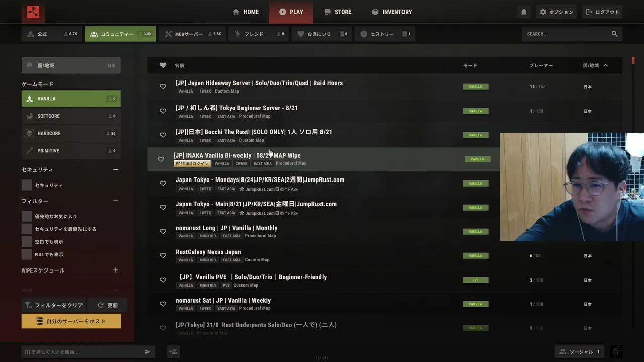Sort servers by 名前 column
Screen dimensions: 644x362
(x=180, y=65)
